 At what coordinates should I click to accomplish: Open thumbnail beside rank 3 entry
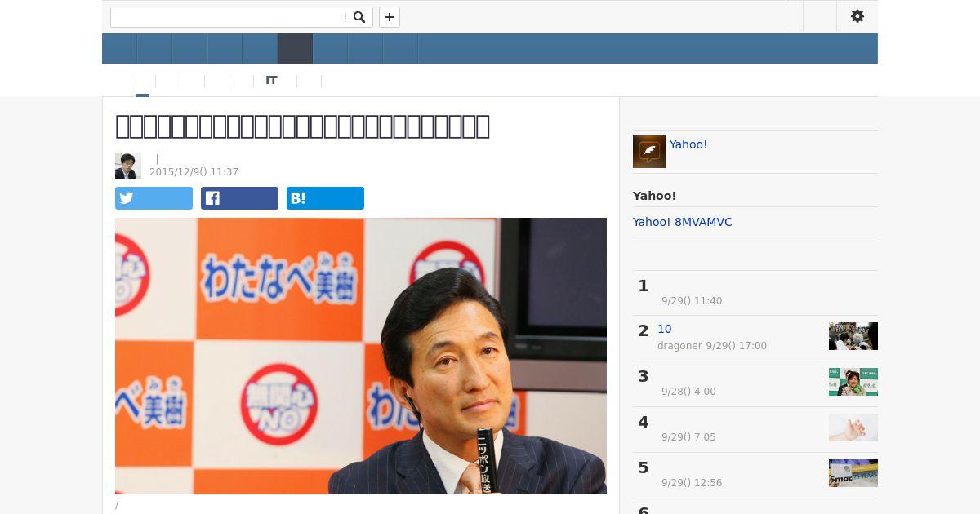(853, 382)
